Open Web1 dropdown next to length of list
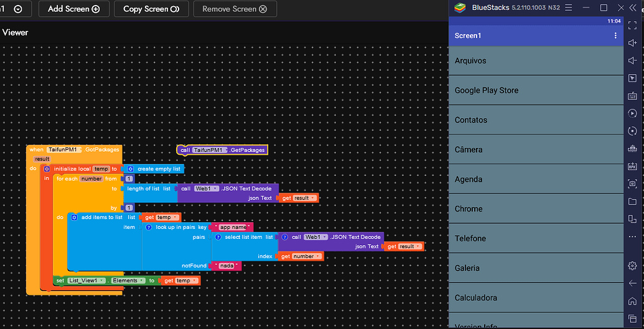 (x=206, y=188)
